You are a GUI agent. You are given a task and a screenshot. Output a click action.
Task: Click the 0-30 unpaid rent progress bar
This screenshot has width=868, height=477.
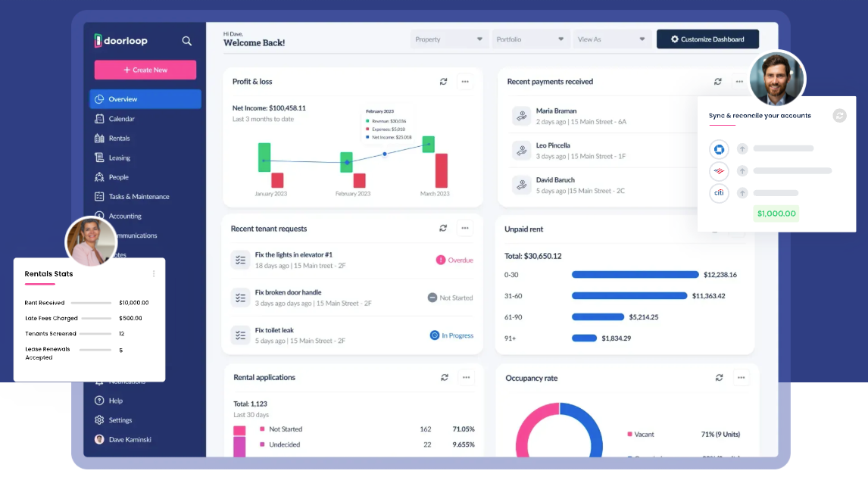tap(636, 275)
